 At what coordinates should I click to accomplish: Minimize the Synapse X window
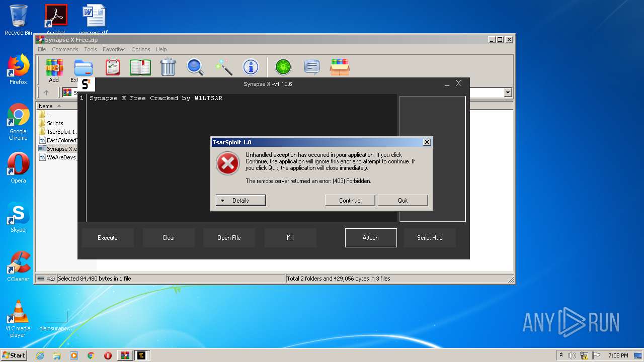(x=447, y=84)
